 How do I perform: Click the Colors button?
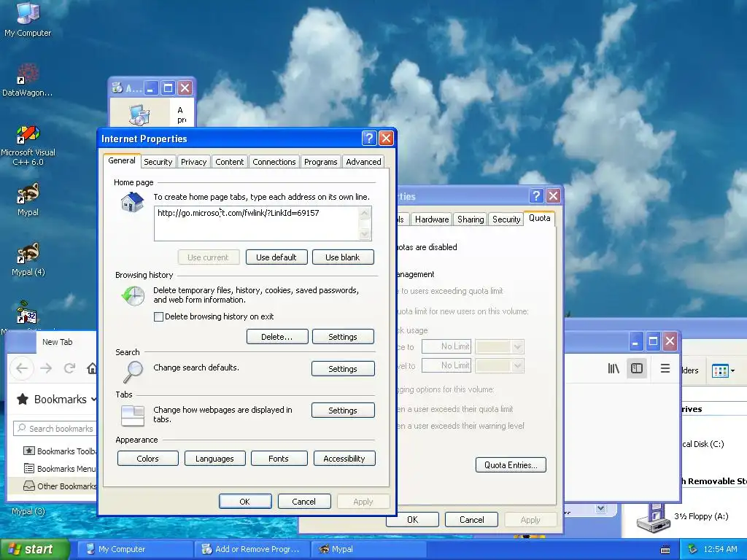tap(147, 459)
